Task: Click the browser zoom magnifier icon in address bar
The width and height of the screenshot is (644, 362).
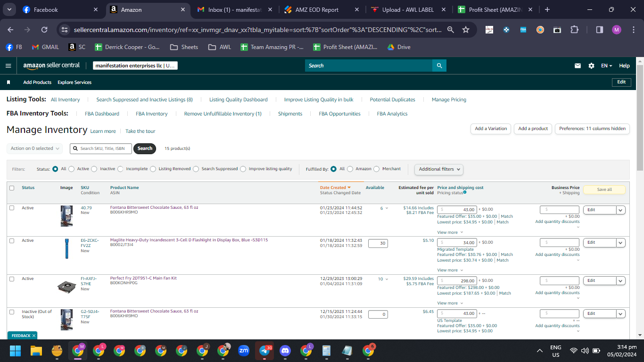Action: 451,30
